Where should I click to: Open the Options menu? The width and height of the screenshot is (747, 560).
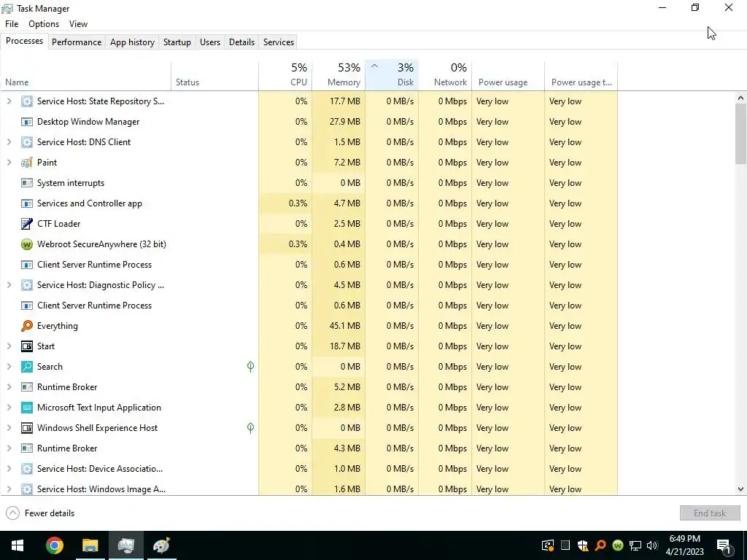pyautogui.click(x=44, y=24)
